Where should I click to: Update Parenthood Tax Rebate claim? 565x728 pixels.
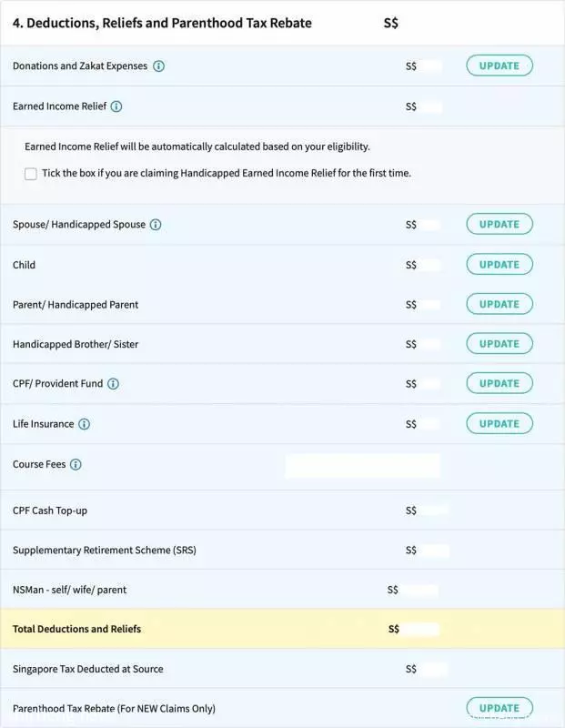(x=499, y=708)
